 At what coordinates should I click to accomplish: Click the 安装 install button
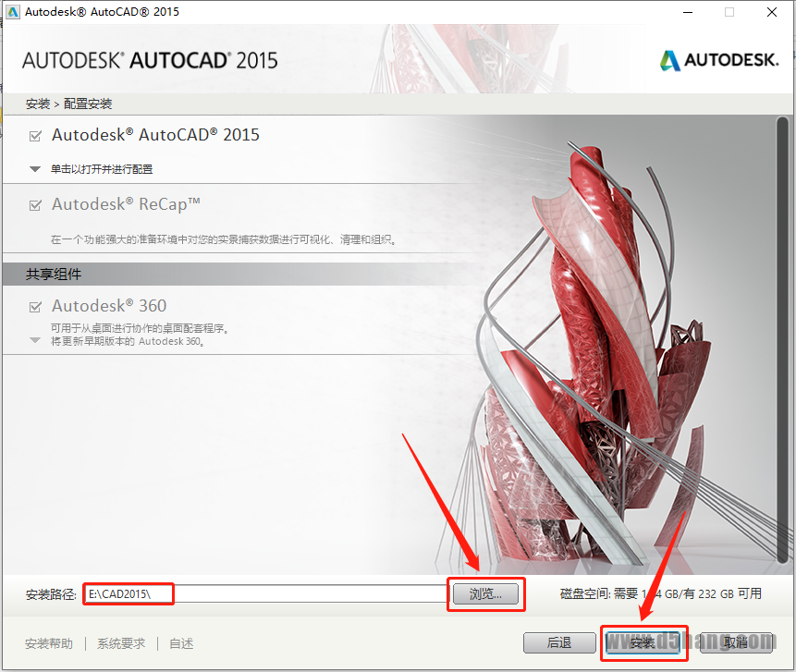643,643
